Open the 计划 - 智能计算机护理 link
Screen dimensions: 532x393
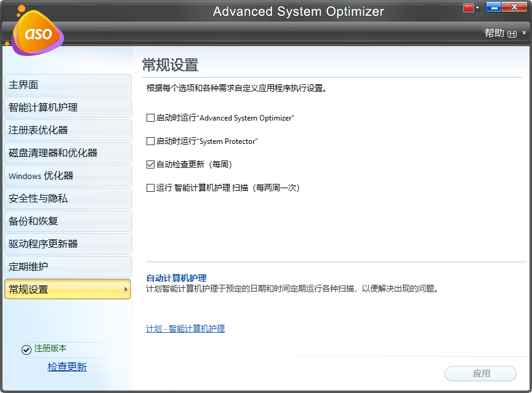click(185, 328)
